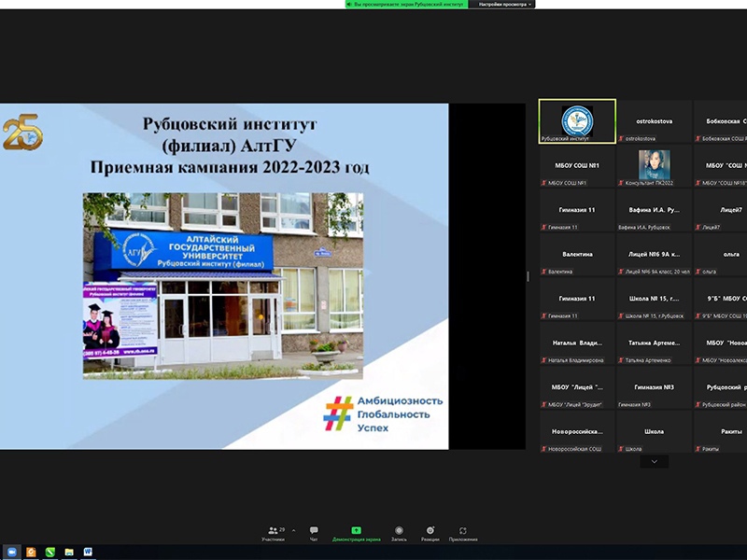Open File Explorer from the taskbar

pos(69,552)
